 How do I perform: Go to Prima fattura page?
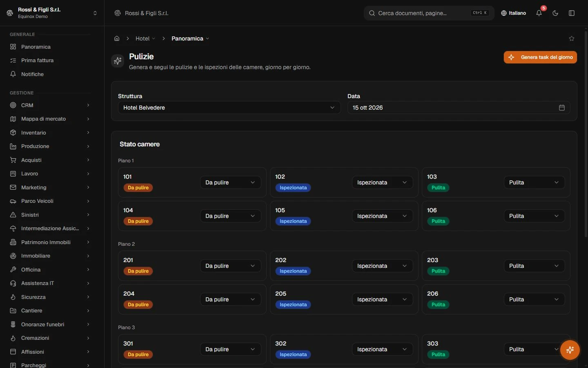point(50,60)
